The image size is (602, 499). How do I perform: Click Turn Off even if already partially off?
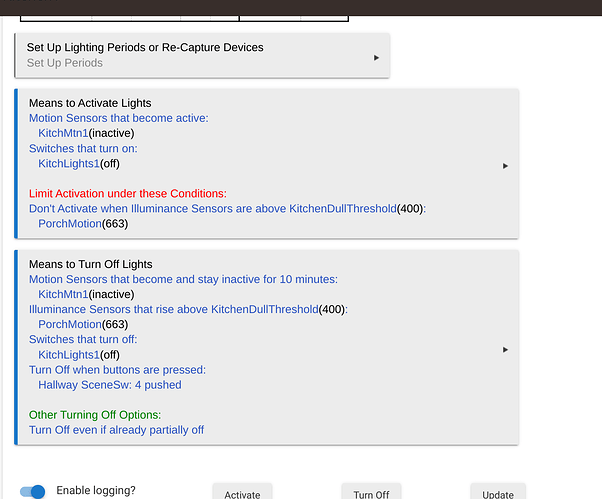[116, 430]
